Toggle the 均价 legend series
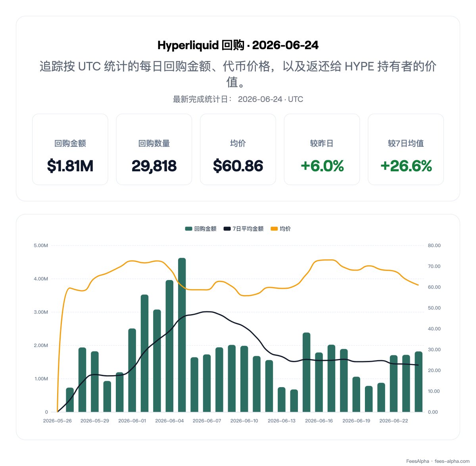 pos(281,229)
